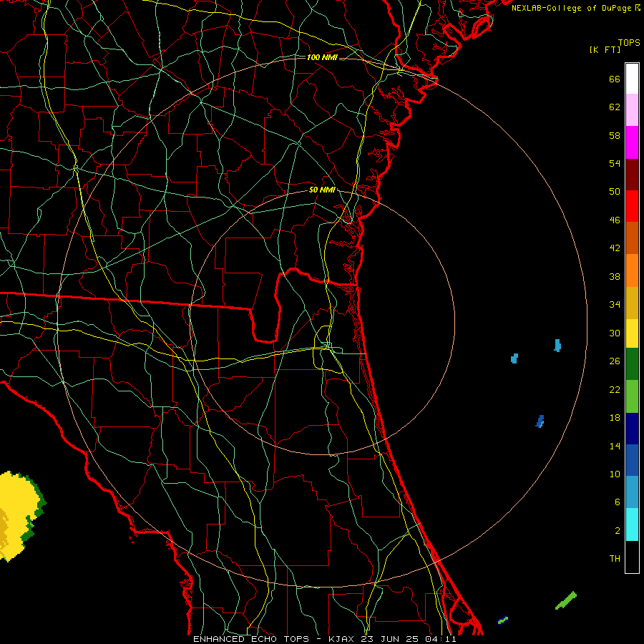Click the 04:11 timestamp
This screenshot has width=644, height=644.
click(442, 639)
